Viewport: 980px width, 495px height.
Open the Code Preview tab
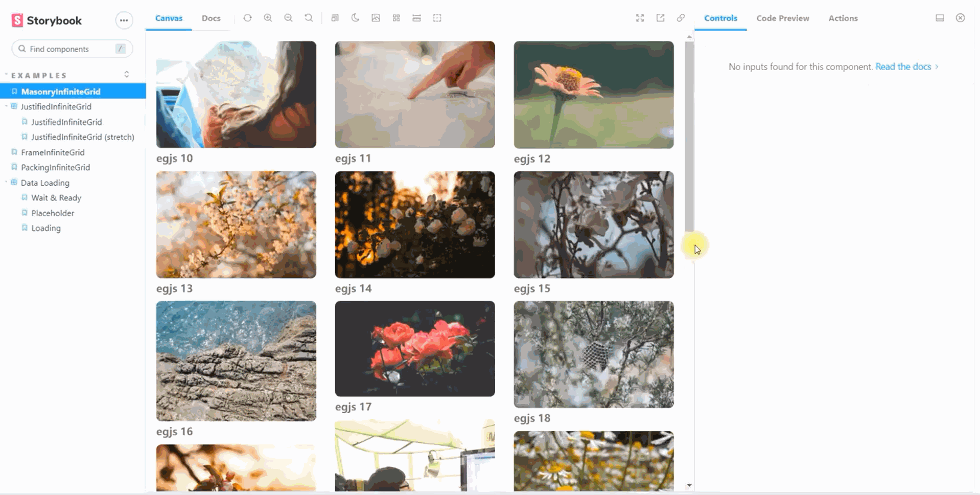pyautogui.click(x=783, y=18)
